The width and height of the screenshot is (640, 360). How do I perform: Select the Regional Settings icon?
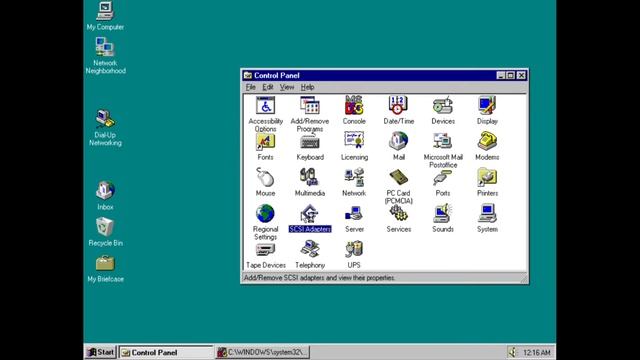point(265,213)
